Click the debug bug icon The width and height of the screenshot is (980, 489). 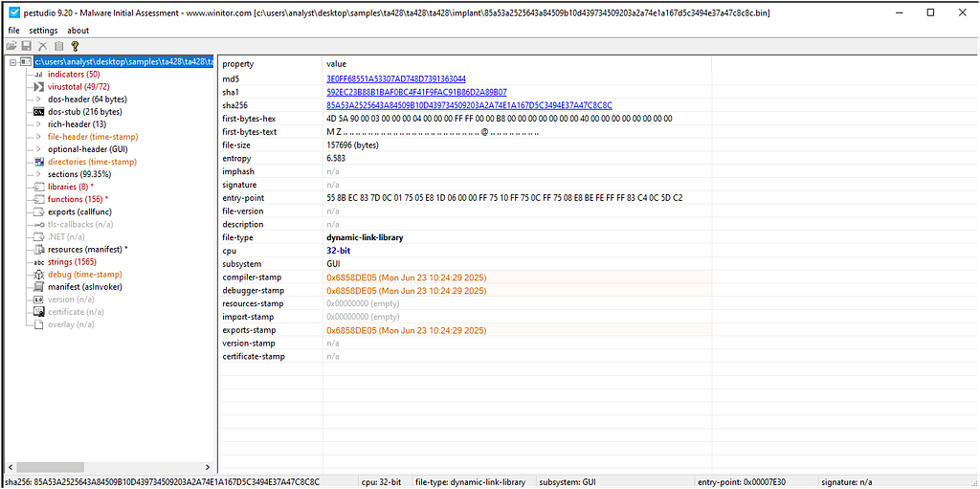click(x=38, y=275)
